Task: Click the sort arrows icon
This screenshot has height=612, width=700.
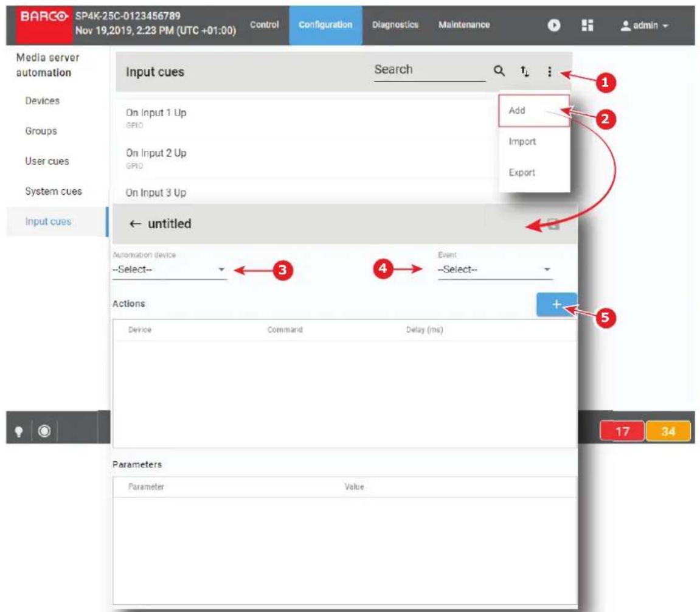Action: click(x=525, y=71)
